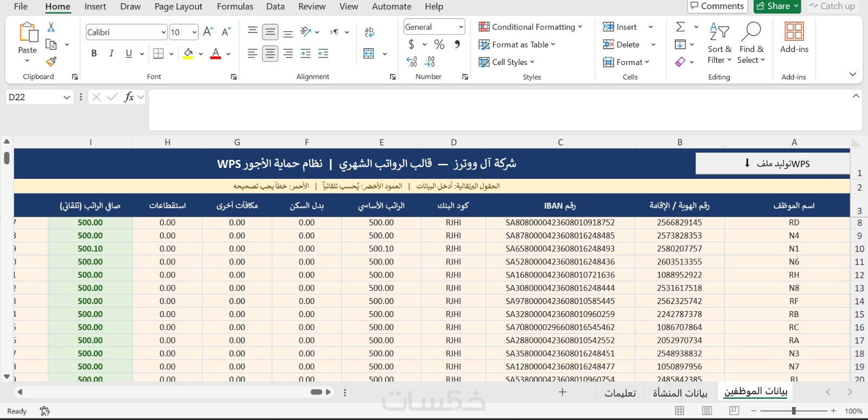Click the Orientation angled text icon
This screenshot has height=420, width=868.
[x=306, y=32]
